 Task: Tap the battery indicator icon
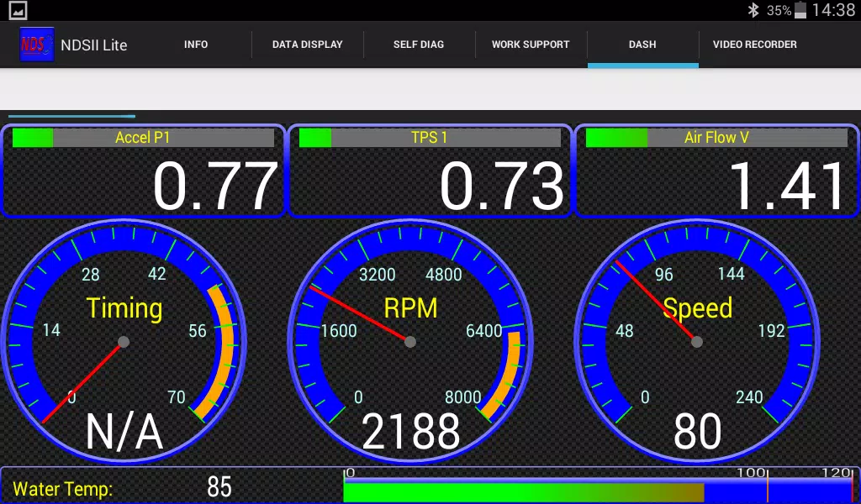click(x=800, y=10)
